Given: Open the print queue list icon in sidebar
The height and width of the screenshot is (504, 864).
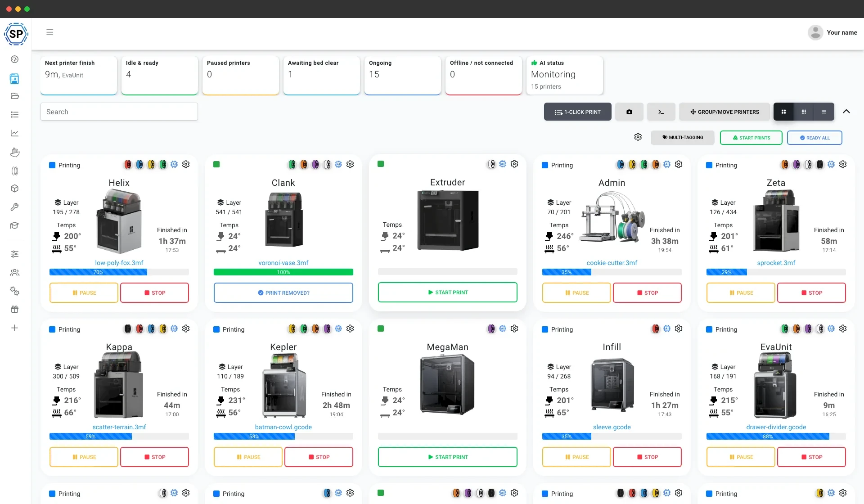Looking at the screenshot, I should tap(14, 115).
